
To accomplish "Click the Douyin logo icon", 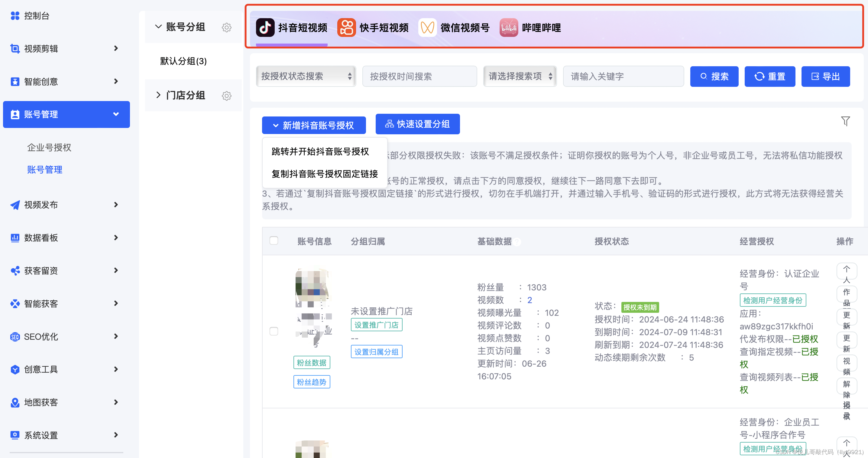I will point(265,28).
